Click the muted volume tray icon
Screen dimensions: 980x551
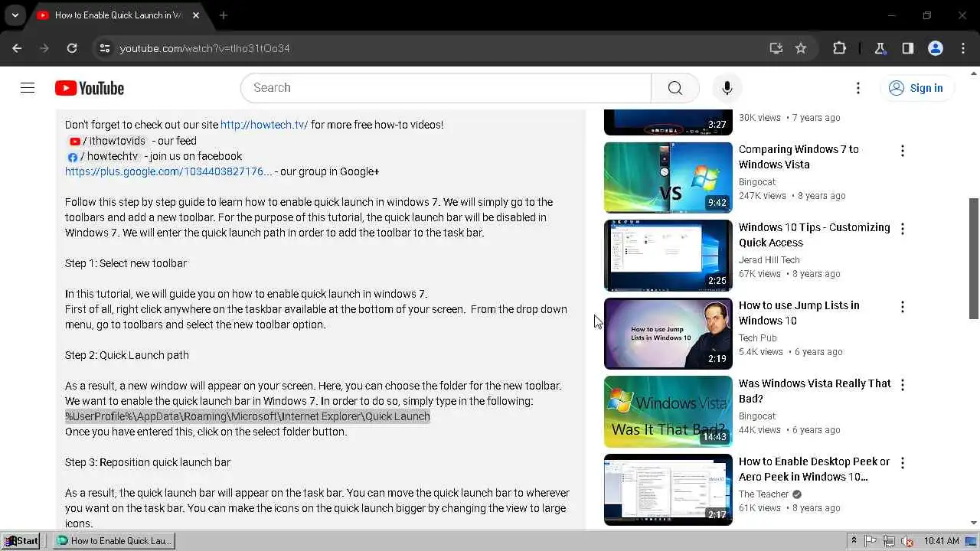(907, 541)
